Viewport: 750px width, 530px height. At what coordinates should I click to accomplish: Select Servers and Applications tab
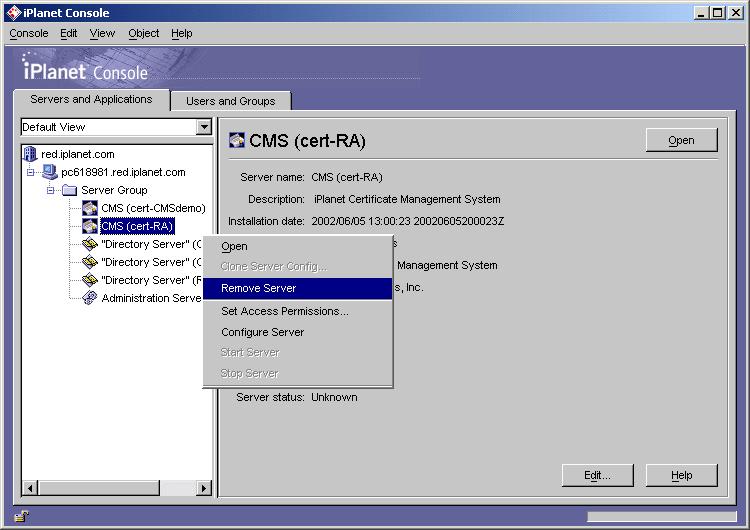[x=91, y=99]
